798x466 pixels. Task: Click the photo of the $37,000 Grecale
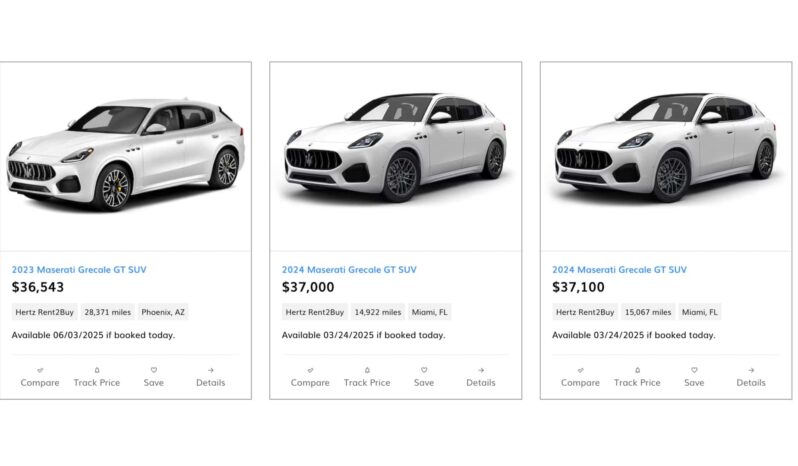(x=395, y=150)
